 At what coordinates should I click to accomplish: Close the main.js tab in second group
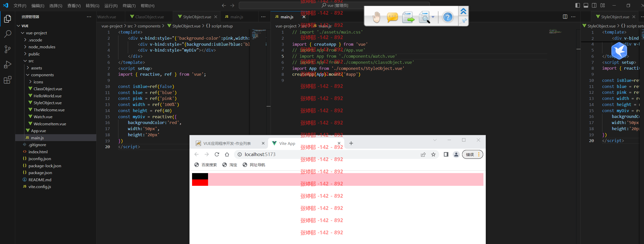(x=304, y=17)
